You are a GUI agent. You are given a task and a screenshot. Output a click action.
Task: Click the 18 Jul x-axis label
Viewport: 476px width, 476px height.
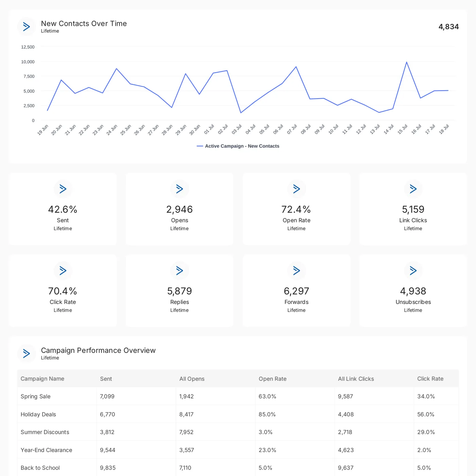click(x=444, y=129)
